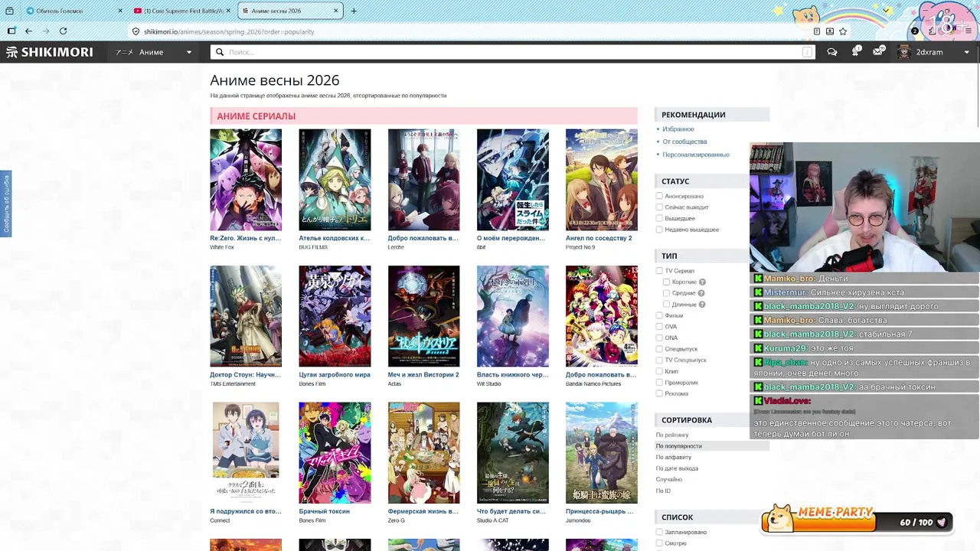Focus the Поиск search field

coord(513,52)
